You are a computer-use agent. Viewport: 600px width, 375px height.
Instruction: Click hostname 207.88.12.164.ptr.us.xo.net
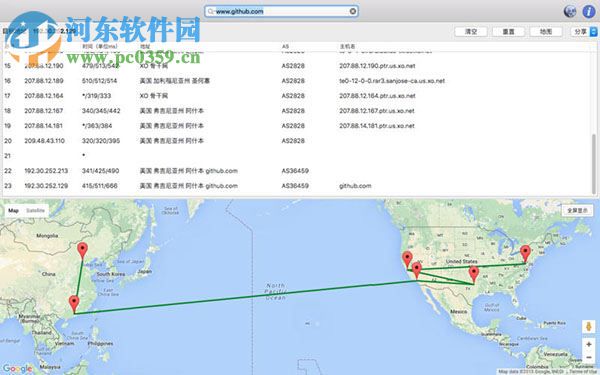pyautogui.click(x=377, y=96)
